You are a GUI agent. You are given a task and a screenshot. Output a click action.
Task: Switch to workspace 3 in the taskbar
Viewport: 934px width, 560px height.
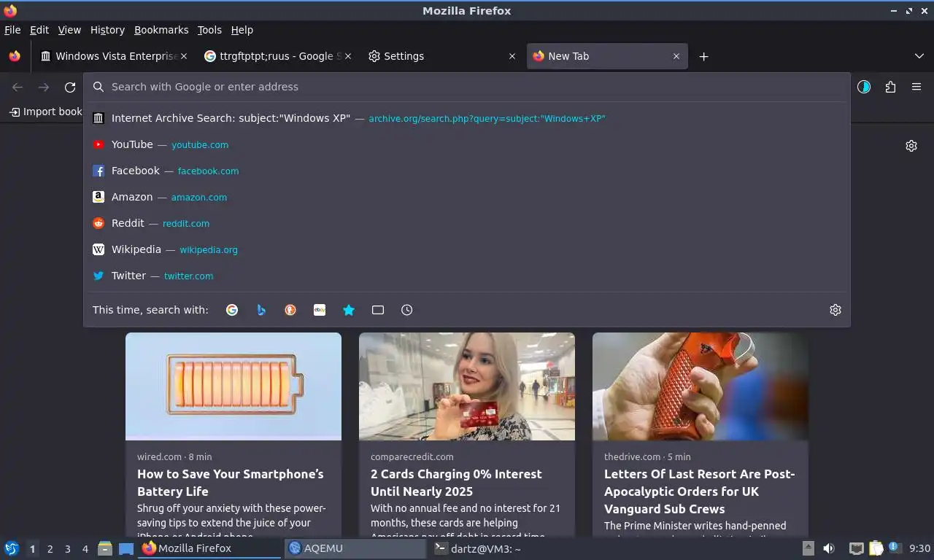tap(67, 549)
